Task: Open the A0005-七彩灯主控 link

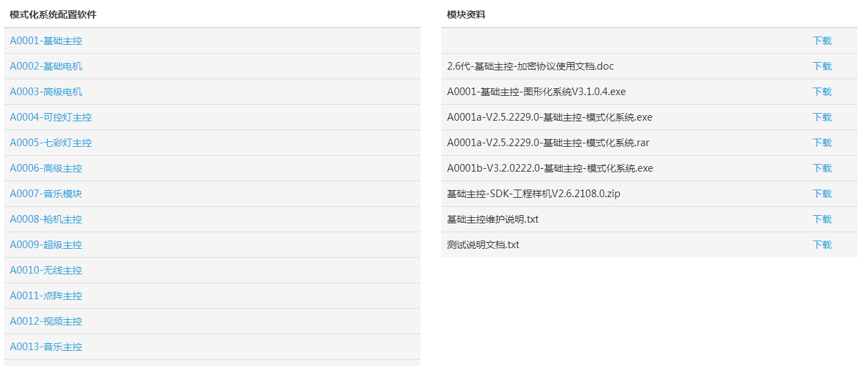Action: (x=50, y=143)
